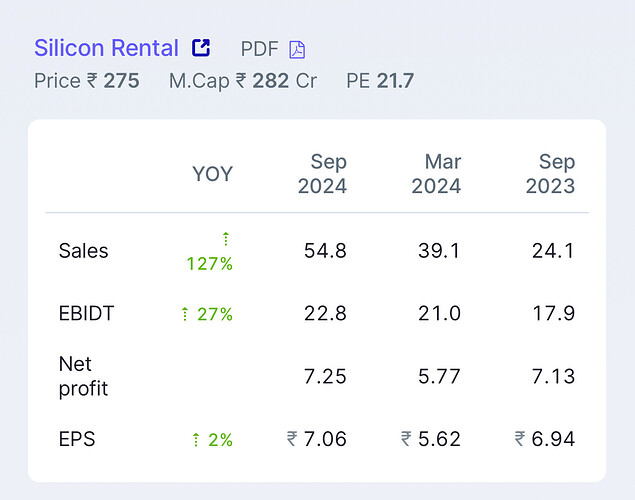Click the EPS row label
Viewport: 635px width, 500px height.
pos(77,438)
